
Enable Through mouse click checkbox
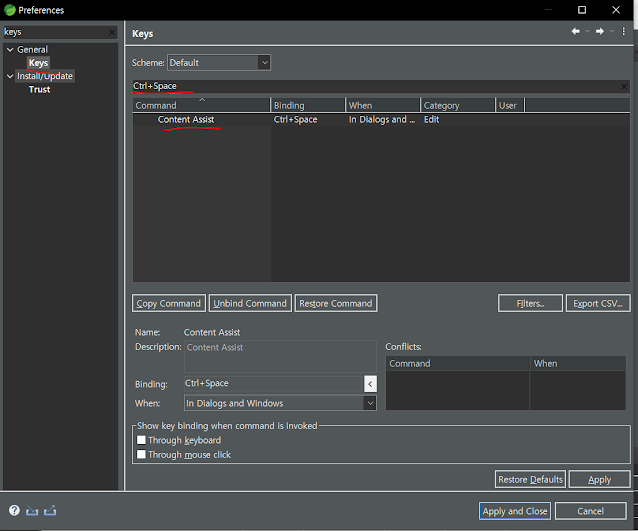click(141, 454)
